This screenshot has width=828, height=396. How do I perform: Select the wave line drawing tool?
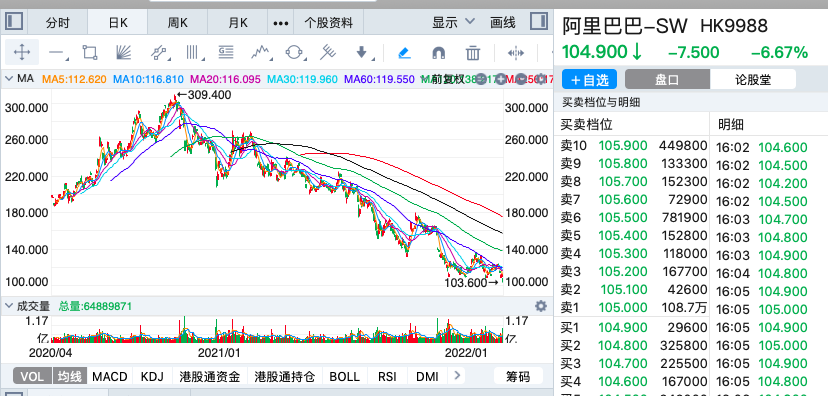(x=261, y=52)
